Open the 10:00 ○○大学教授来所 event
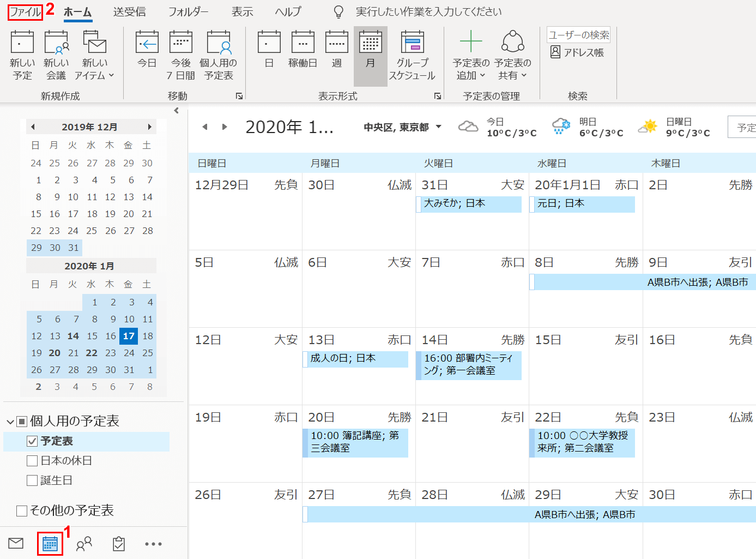 [582, 443]
